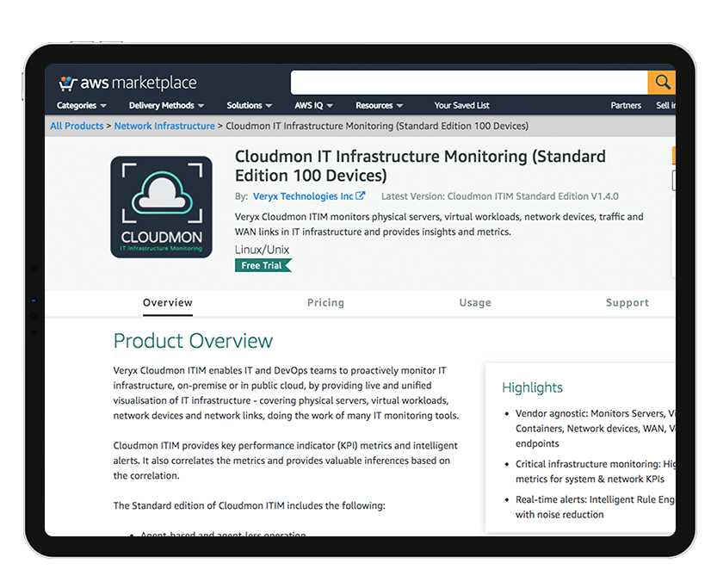Image resolution: width=717 pixels, height=588 pixels.
Task: Switch to the Pricing tab
Action: pos(325,303)
